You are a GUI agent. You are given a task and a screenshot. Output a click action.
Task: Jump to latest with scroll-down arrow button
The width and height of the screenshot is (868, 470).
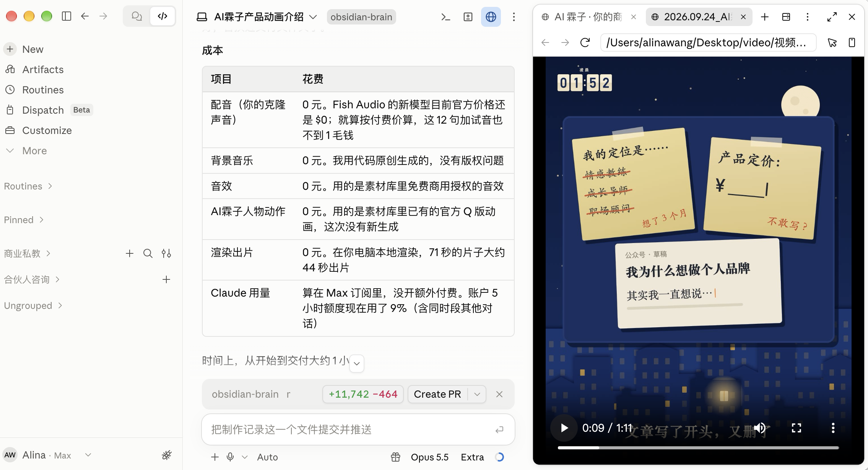pyautogui.click(x=356, y=363)
